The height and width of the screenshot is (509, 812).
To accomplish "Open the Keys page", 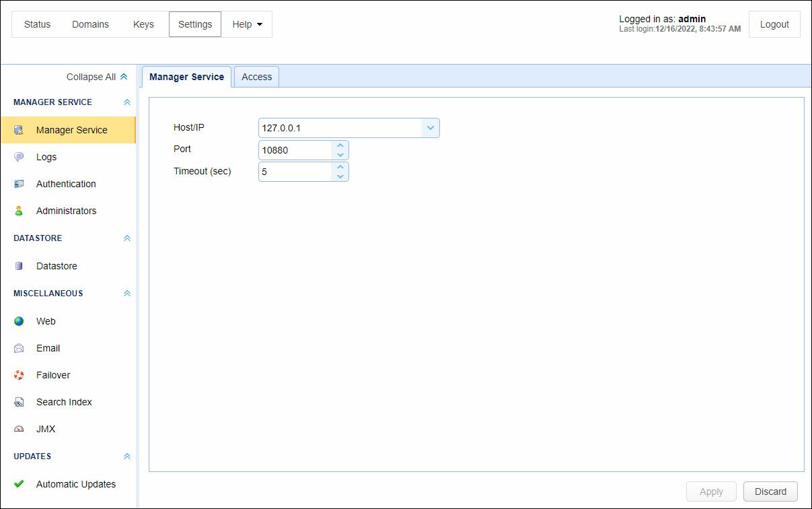I will 143,24.
